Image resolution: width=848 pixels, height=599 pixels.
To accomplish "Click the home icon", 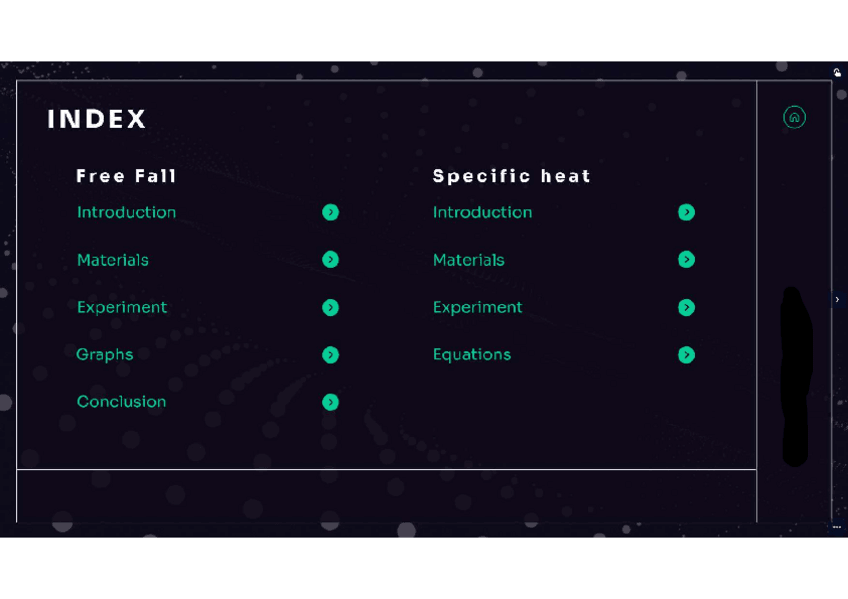I will 794,117.
